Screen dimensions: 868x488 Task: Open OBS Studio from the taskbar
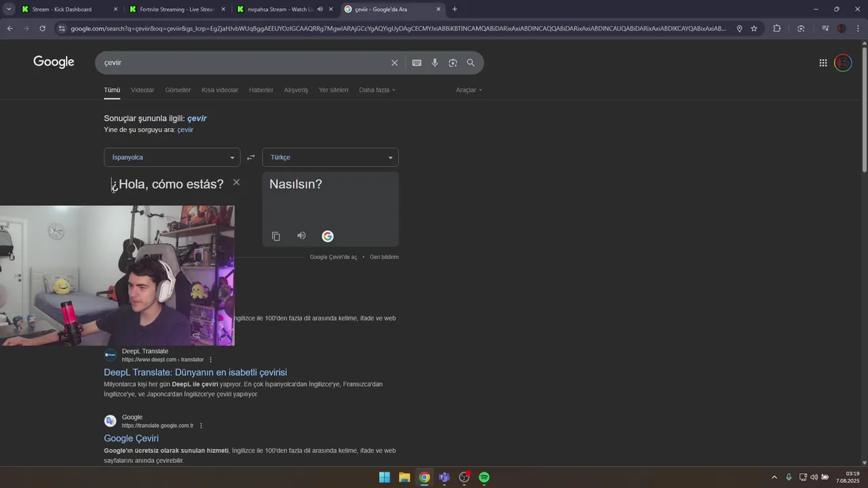tap(465, 477)
